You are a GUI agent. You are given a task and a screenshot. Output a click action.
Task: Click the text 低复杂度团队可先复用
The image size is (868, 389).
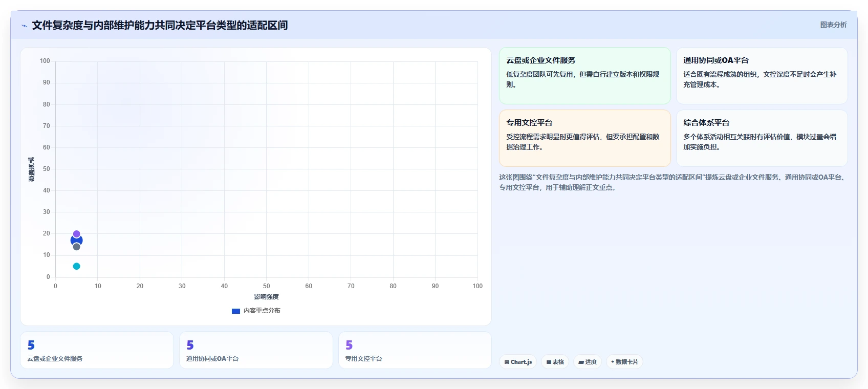pyautogui.click(x=539, y=74)
